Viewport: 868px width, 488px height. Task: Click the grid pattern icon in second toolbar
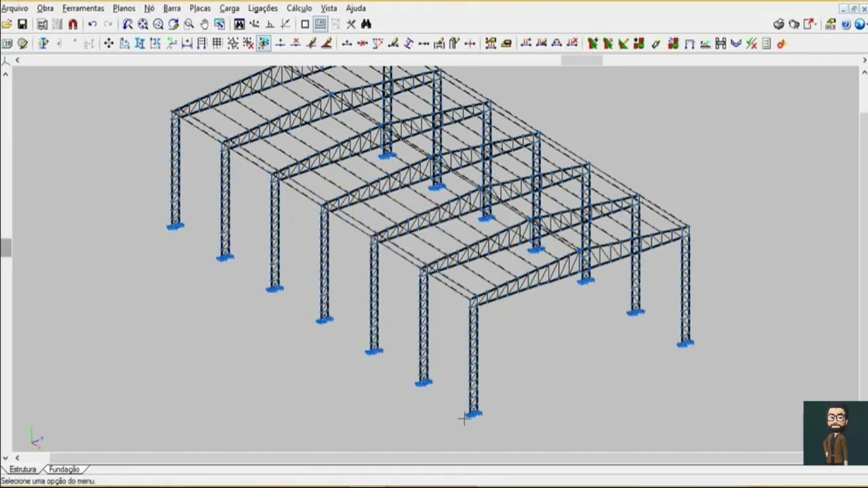(217, 43)
